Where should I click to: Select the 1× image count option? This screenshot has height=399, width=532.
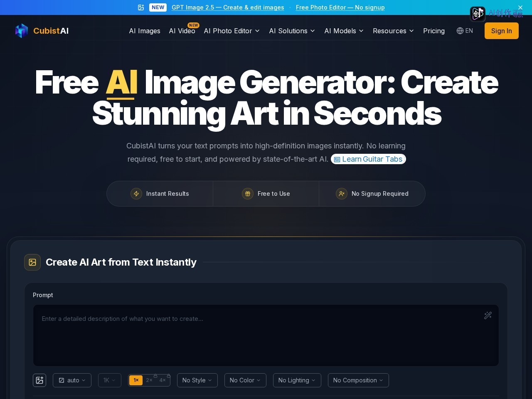point(136,380)
